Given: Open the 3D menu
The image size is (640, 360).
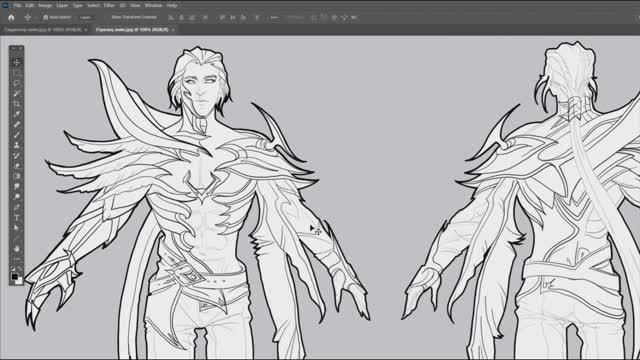Looking at the screenshot, I should coord(122,5).
